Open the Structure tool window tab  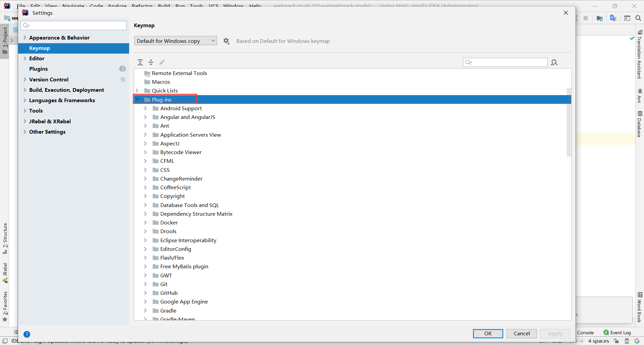pyautogui.click(x=5, y=238)
